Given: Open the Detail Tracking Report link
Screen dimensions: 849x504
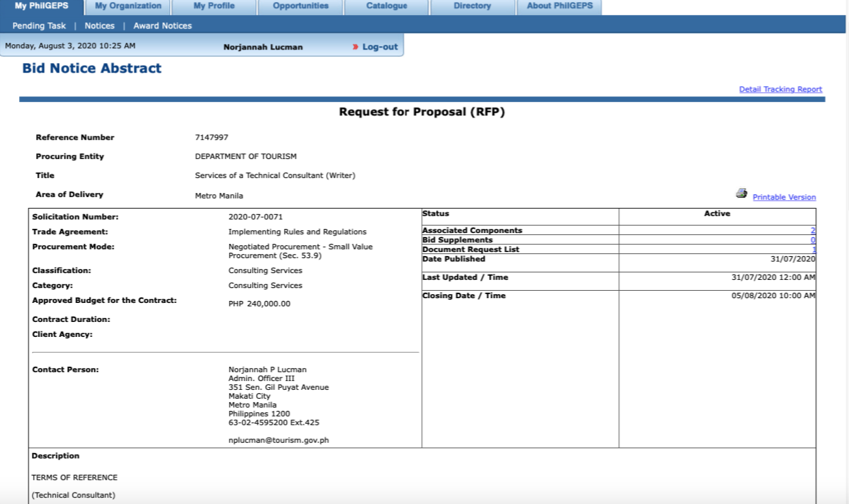Looking at the screenshot, I should [780, 89].
